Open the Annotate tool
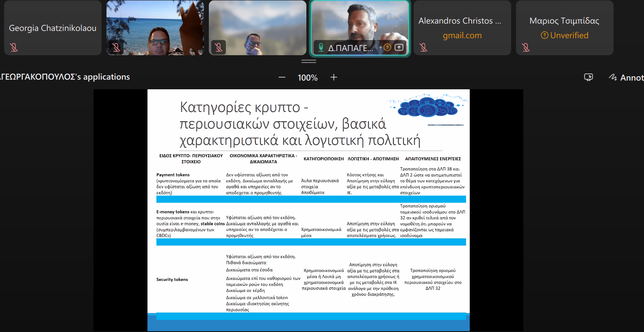Viewport: 644px width, 332px height. click(626, 78)
